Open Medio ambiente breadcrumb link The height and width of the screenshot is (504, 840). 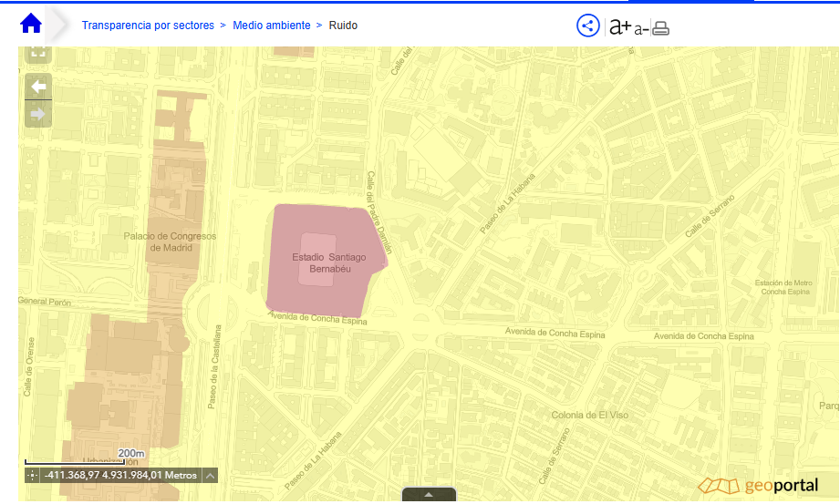[272, 26]
